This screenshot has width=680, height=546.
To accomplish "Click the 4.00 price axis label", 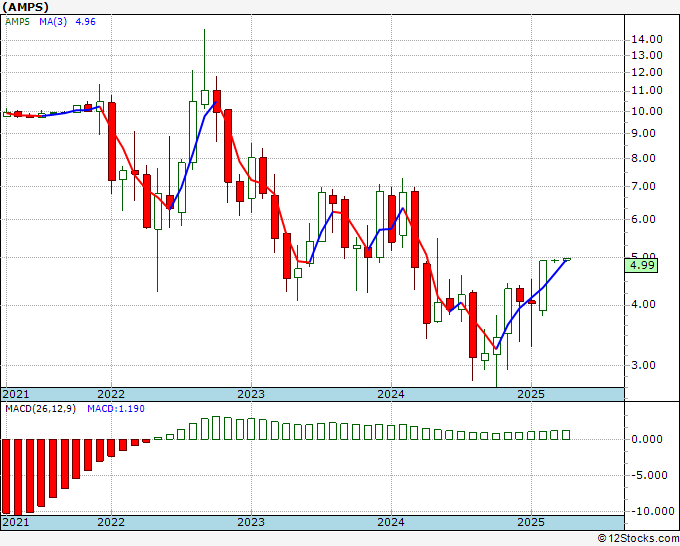I will 643,305.
